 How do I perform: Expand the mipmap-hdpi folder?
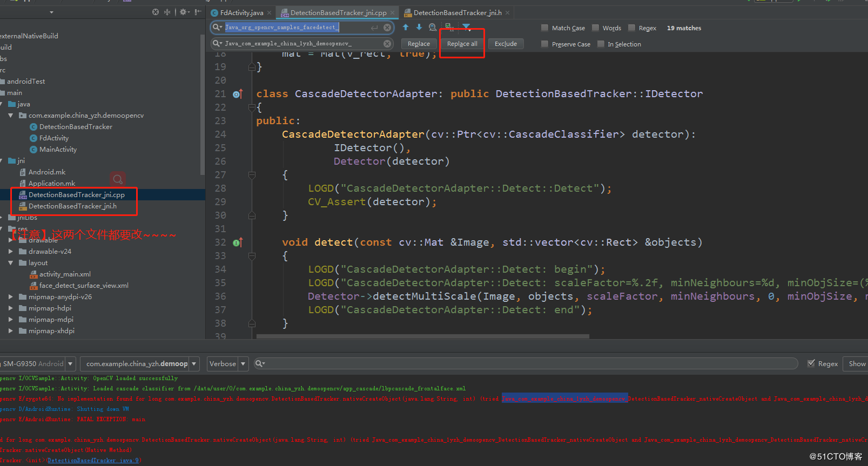coord(11,308)
